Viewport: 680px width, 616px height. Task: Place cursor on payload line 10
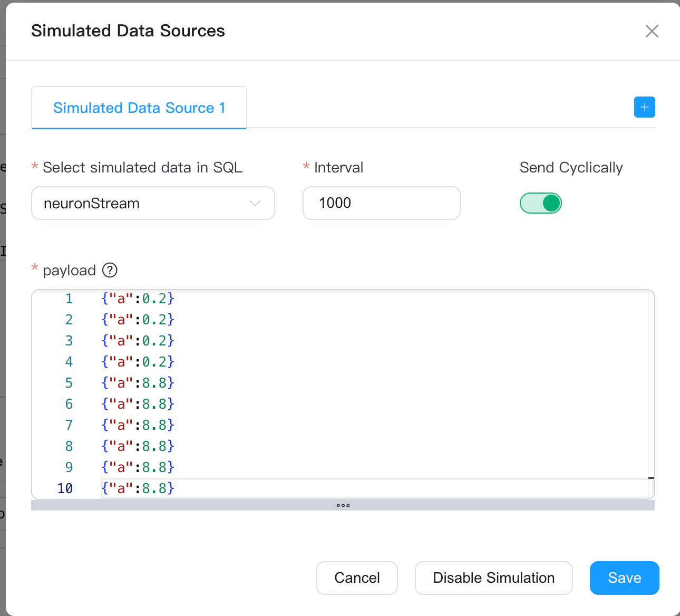click(x=138, y=489)
